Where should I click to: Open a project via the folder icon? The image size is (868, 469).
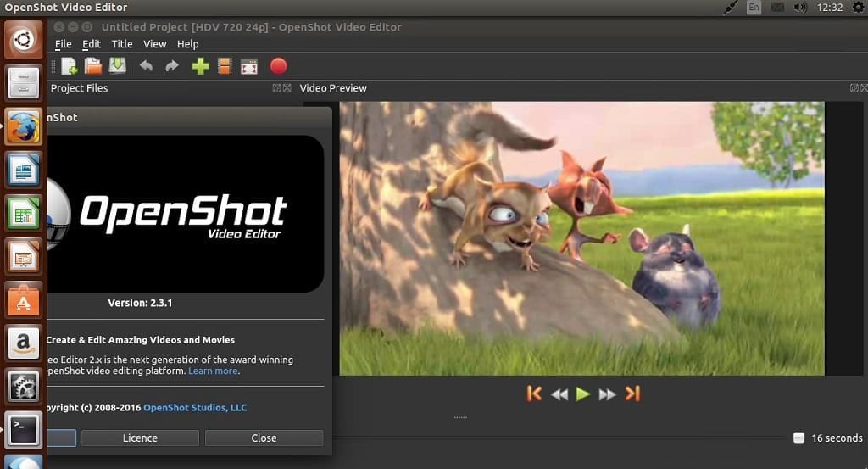pos(93,66)
